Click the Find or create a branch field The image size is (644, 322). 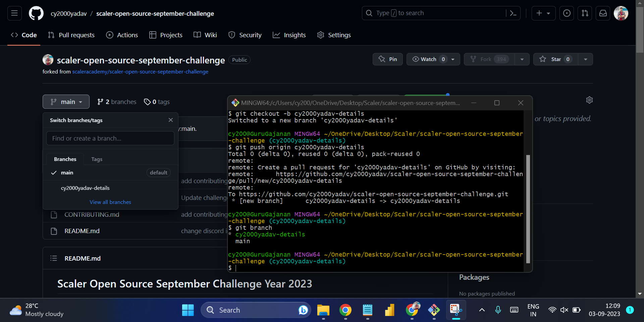110,138
